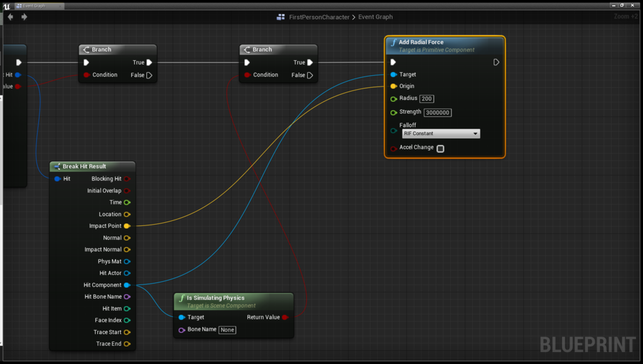Screen dimensions: 643x364
Task: Click the Time output pin
Action: tap(127, 203)
